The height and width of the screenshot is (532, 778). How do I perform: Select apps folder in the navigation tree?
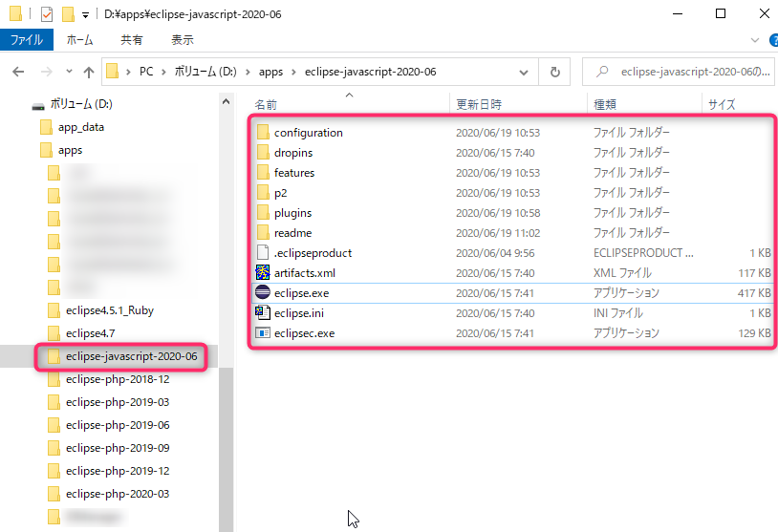70,150
